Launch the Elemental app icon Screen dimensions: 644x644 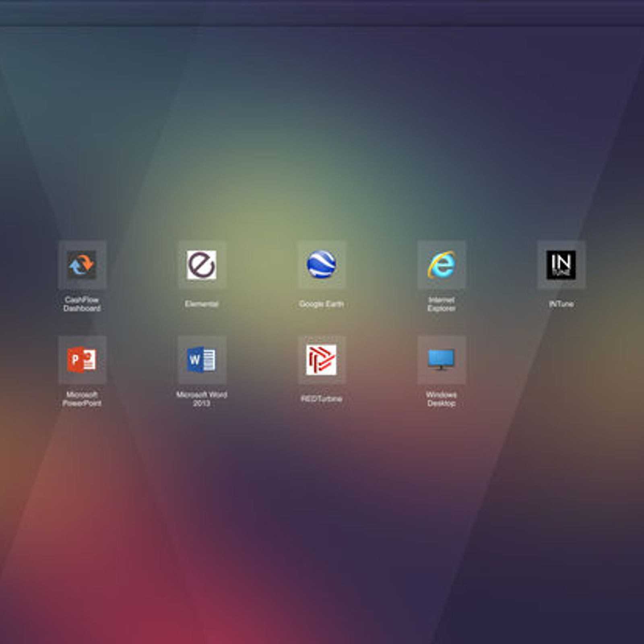(202, 265)
